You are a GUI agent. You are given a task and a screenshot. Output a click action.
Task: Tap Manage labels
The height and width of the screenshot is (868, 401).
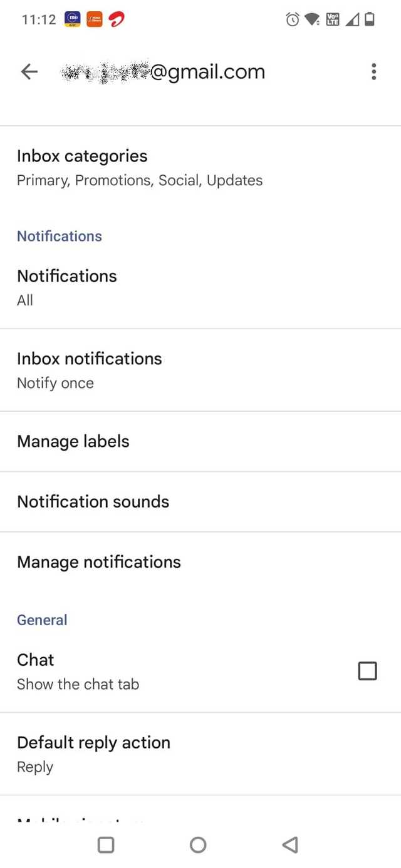pyautogui.click(x=73, y=441)
